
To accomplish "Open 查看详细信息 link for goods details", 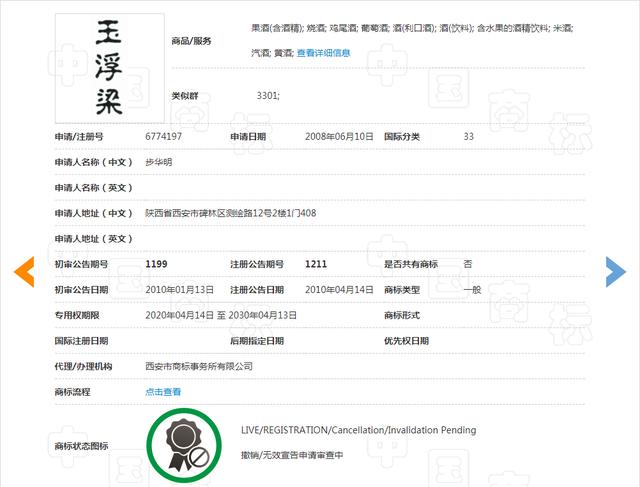I will pos(324,53).
